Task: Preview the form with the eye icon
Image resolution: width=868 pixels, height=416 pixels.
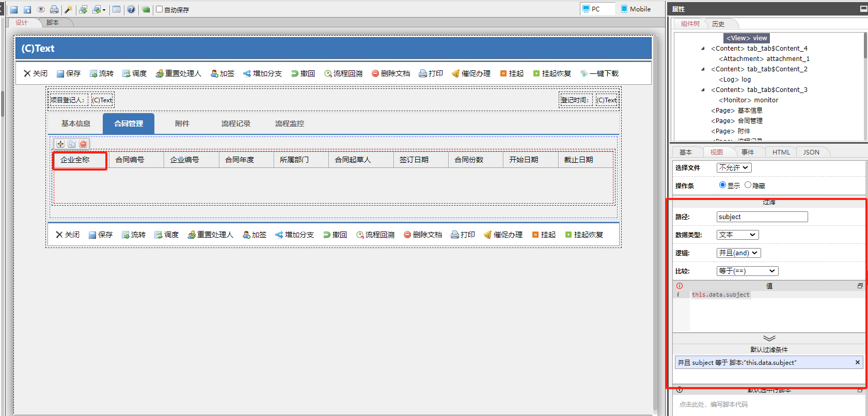Action: [x=41, y=9]
